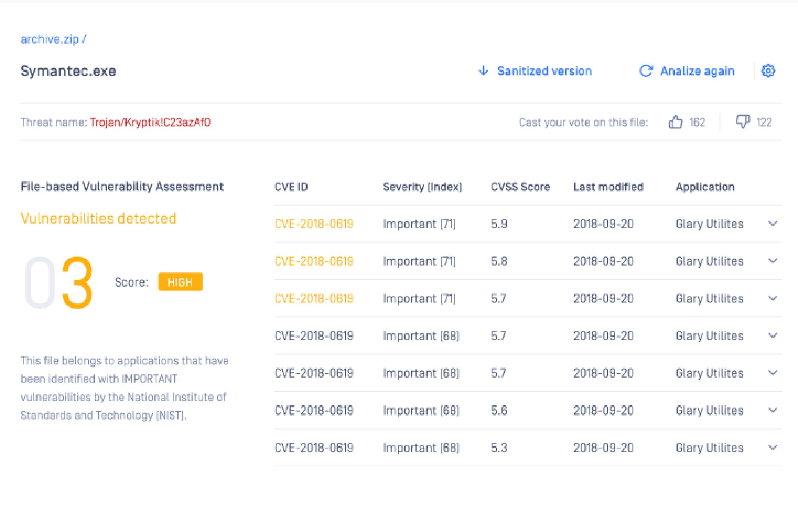
Task: Click the Symantec.exe file name
Action: coord(68,71)
